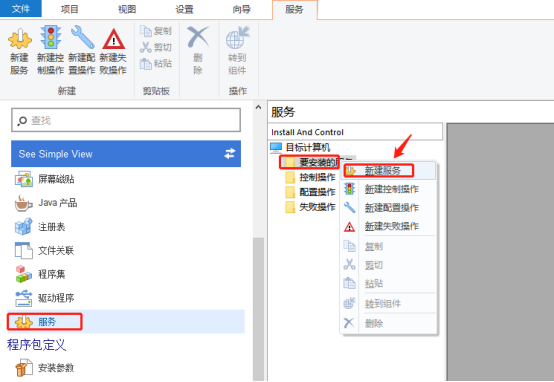Click the 新建配置操作 wrench ribbon icon
This screenshot has height=382, width=554.
[x=82, y=37]
